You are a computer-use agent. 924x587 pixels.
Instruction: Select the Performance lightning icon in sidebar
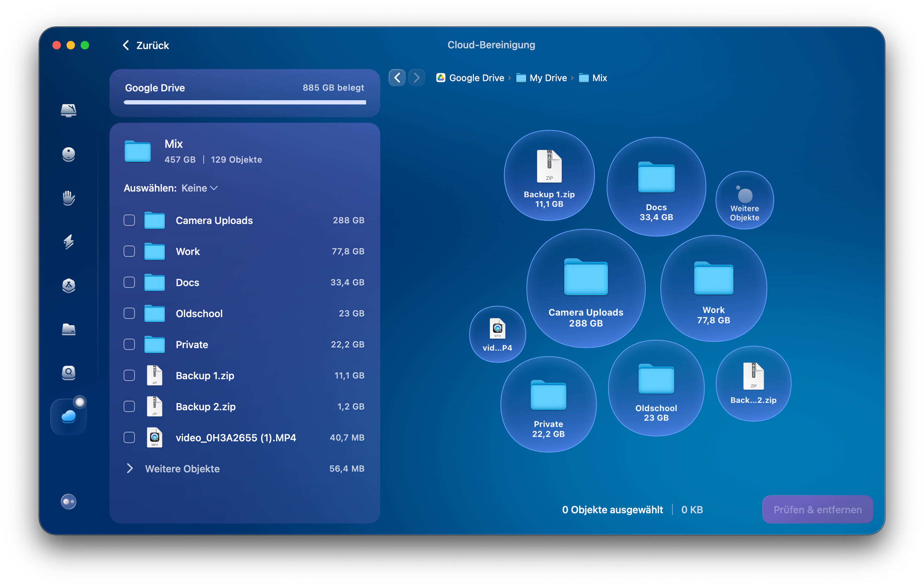68,242
